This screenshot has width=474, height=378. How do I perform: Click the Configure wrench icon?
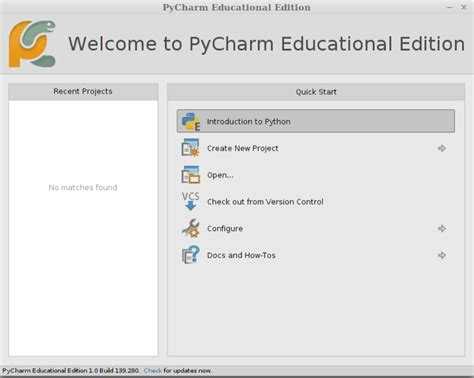pyautogui.click(x=191, y=228)
